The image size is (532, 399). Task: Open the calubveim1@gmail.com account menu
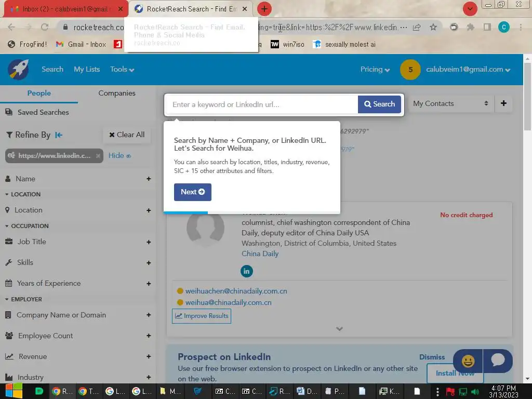point(468,69)
